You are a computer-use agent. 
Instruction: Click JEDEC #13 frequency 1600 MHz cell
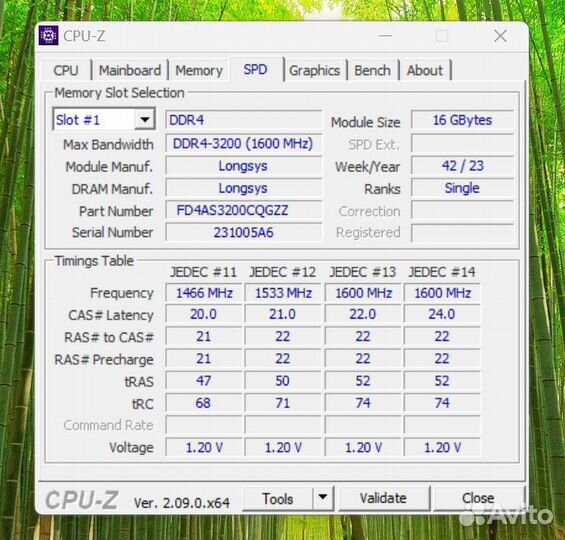pyautogui.click(x=363, y=293)
